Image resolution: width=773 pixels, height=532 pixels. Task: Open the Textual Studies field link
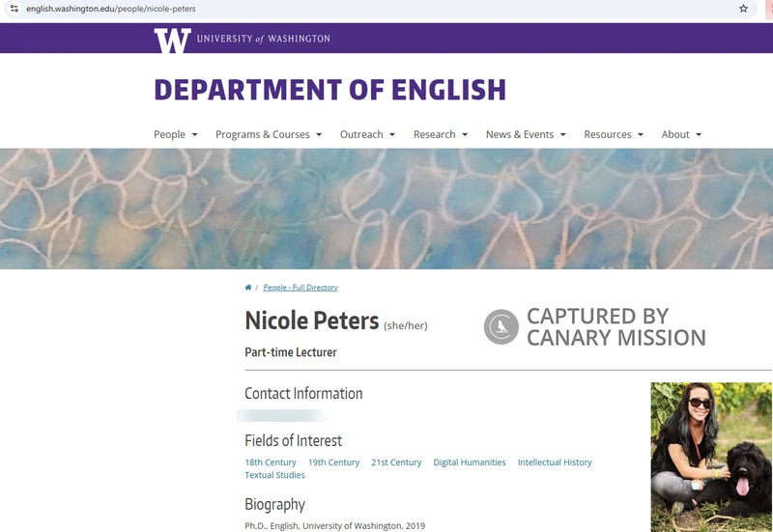pos(274,475)
